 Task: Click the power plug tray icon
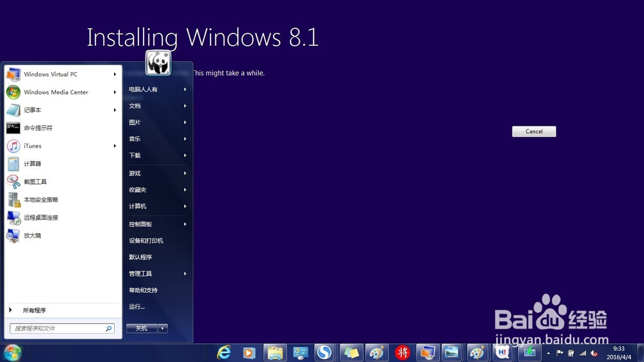[571, 353]
